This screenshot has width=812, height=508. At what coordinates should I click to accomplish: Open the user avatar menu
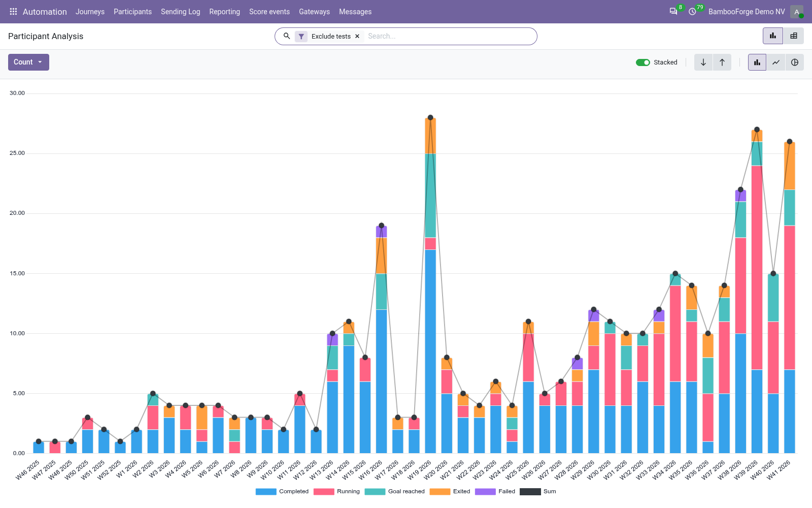tap(797, 12)
